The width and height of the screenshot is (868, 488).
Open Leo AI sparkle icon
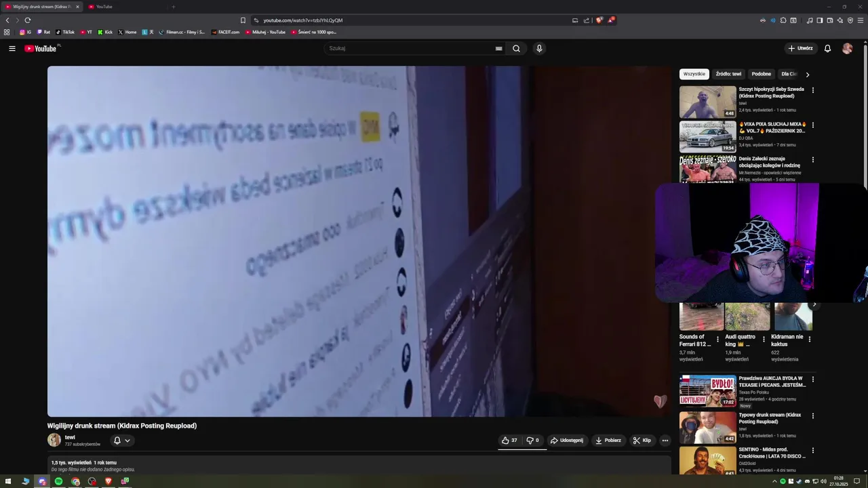840,20
